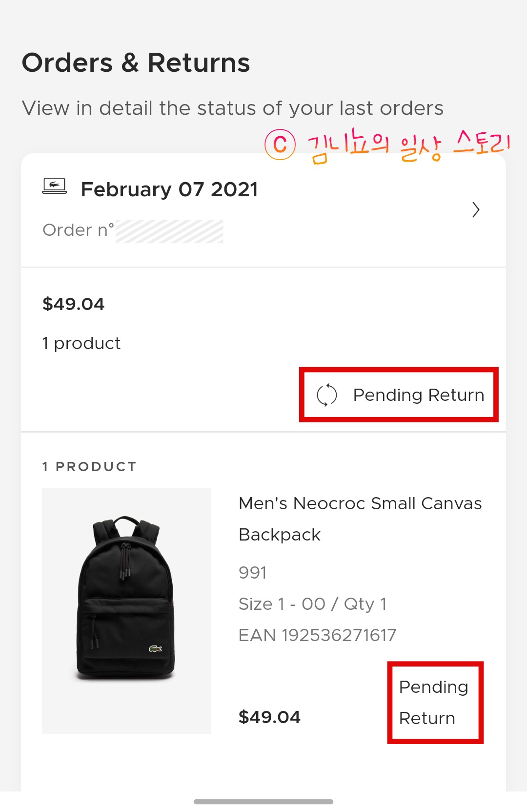Click the laptop online-order icon
Image resolution: width=527 pixels, height=812 pixels.
pos(55,186)
